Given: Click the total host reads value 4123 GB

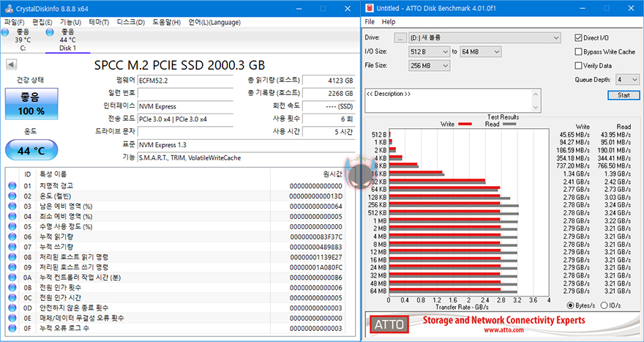Looking at the screenshot, I should 329,81.
